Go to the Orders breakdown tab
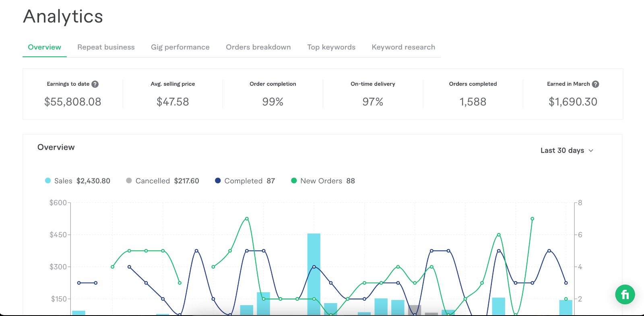 coord(258,47)
